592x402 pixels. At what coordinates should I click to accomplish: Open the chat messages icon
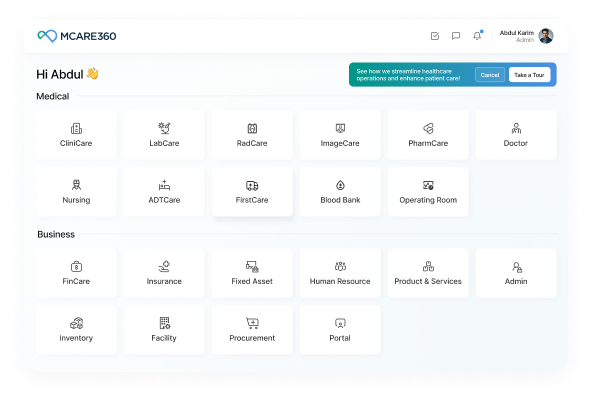tap(456, 36)
